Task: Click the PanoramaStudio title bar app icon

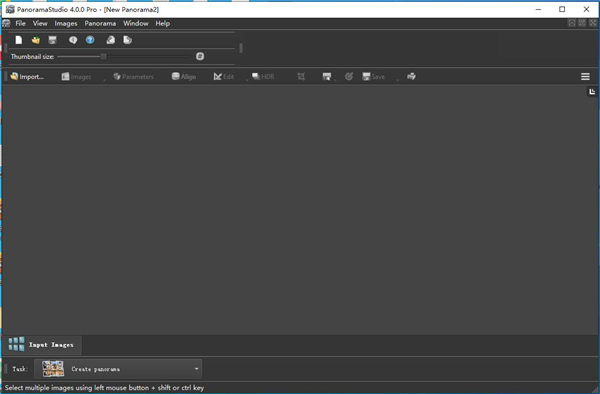Action: [10, 9]
